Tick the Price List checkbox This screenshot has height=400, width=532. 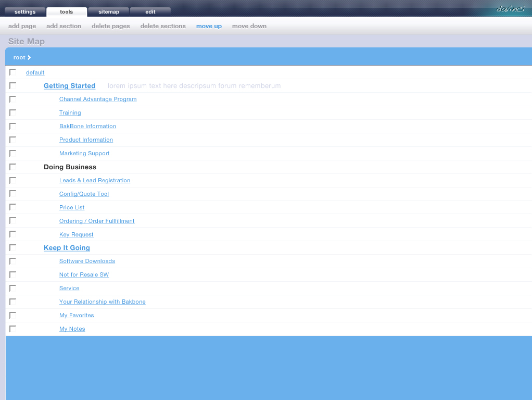coord(12,207)
